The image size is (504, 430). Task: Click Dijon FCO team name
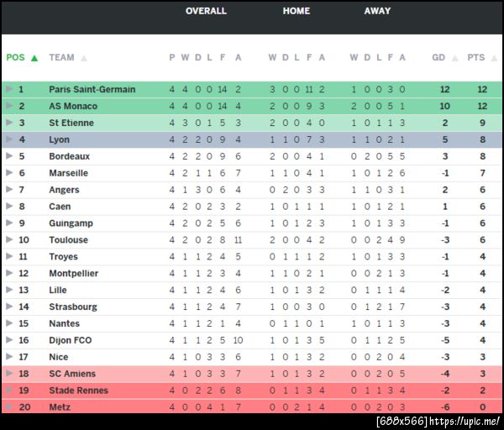pos(71,340)
